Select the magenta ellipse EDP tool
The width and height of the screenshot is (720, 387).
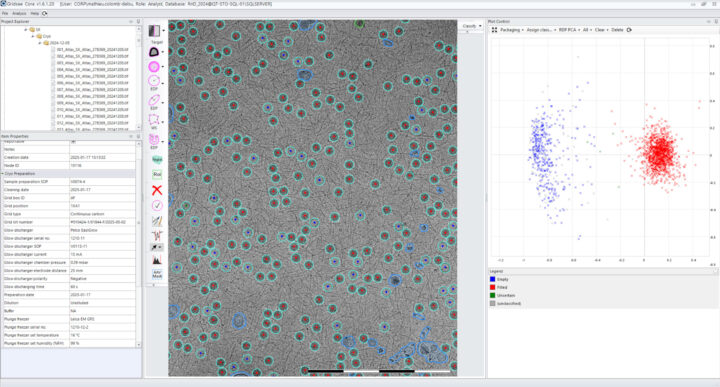(x=154, y=100)
